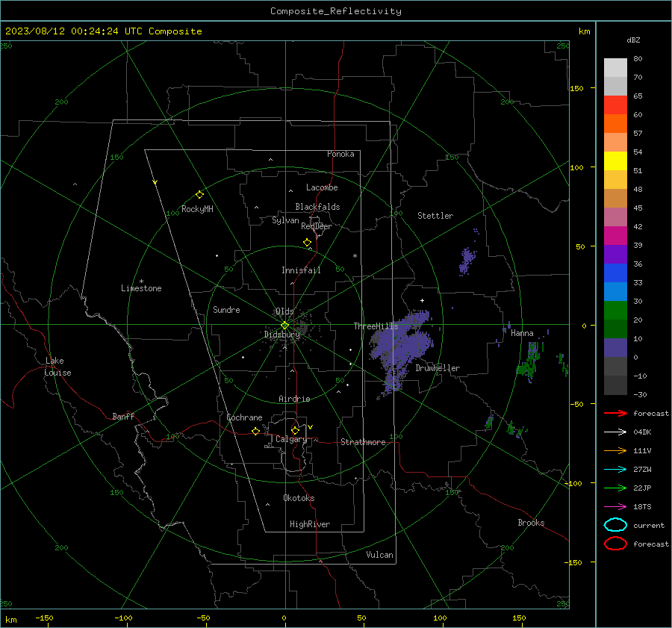Click the orange 111V arrow icon
This screenshot has height=628, width=672.
coord(615,450)
